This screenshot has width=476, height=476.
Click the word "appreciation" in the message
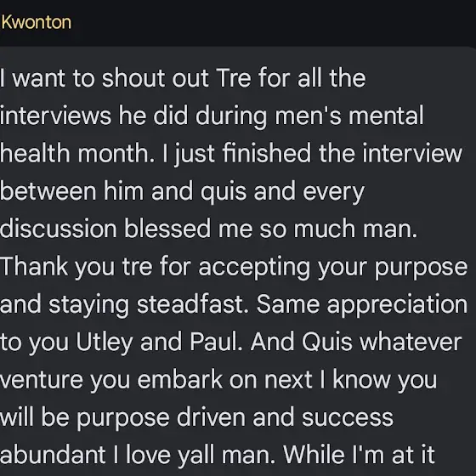(397, 305)
